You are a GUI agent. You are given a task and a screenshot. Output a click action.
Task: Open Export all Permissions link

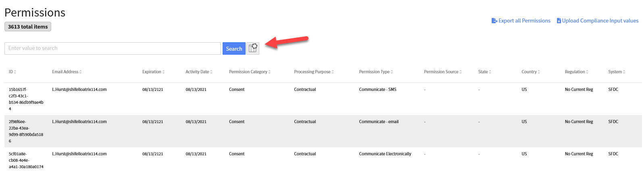tap(524, 21)
